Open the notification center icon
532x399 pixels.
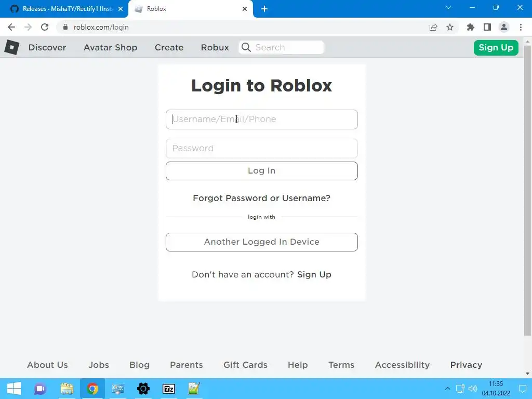(x=523, y=389)
